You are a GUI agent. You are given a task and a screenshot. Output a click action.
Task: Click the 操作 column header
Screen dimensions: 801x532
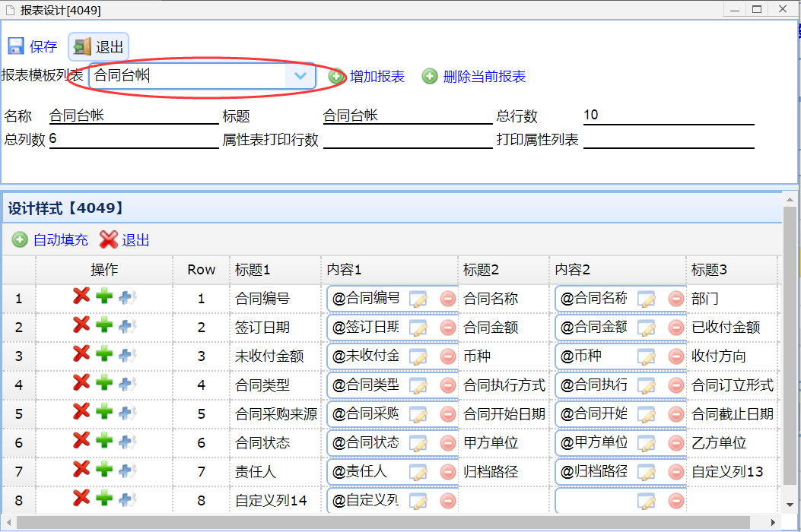pyautogui.click(x=104, y=270)
